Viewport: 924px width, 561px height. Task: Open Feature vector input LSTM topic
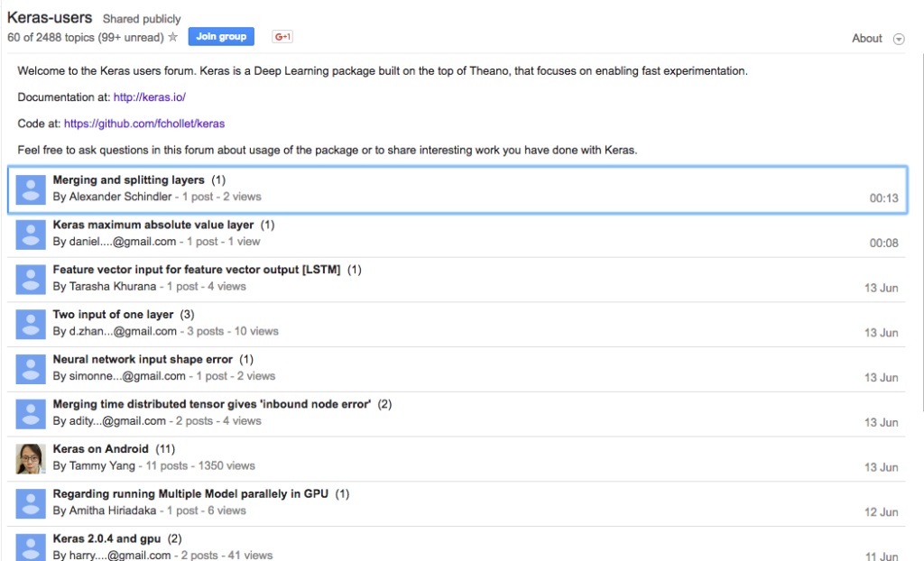pyautogui.click(x=197, y=270)
